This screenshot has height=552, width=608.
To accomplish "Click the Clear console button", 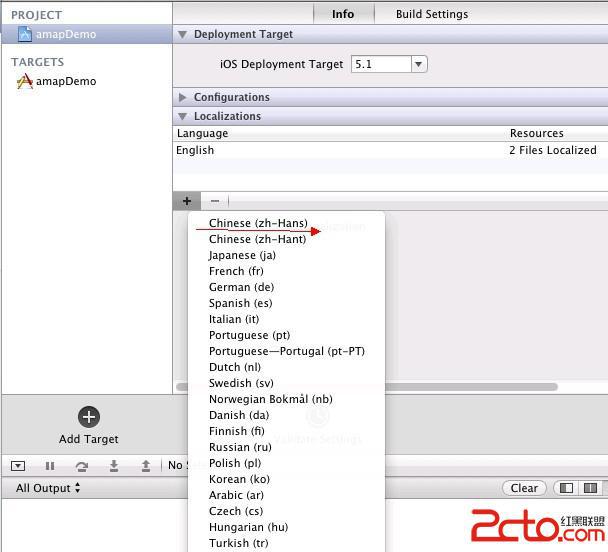I will tap(524, 488).
